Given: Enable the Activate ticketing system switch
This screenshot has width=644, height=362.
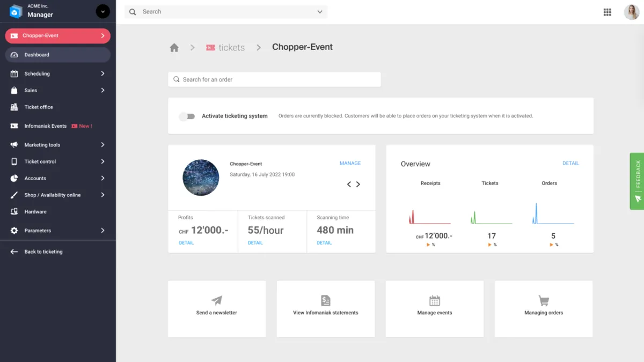Looking at the screenshot, I should pyautogui.click(x=187, y=116).
